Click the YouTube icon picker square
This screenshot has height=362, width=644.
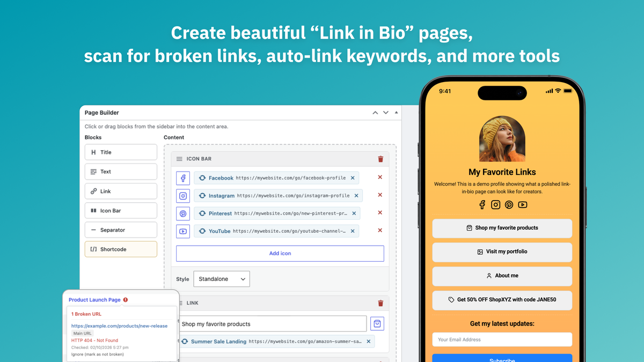[x=183, y=231]
